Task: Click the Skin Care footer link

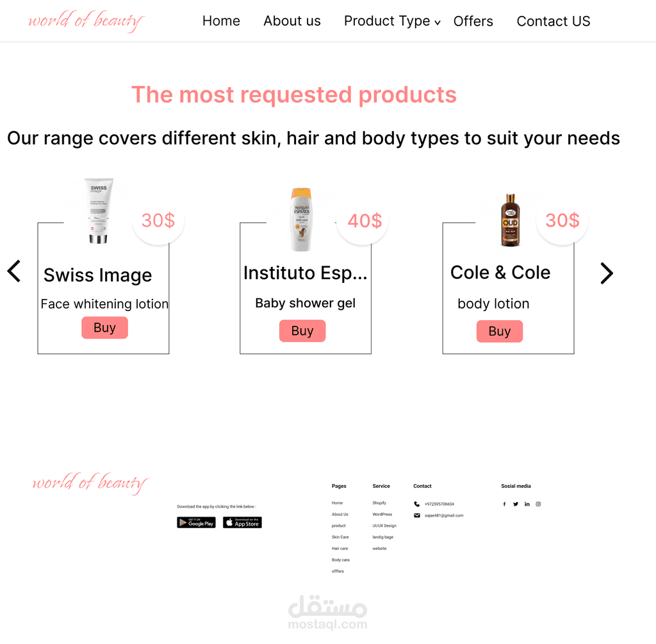Action: [340, 537]
